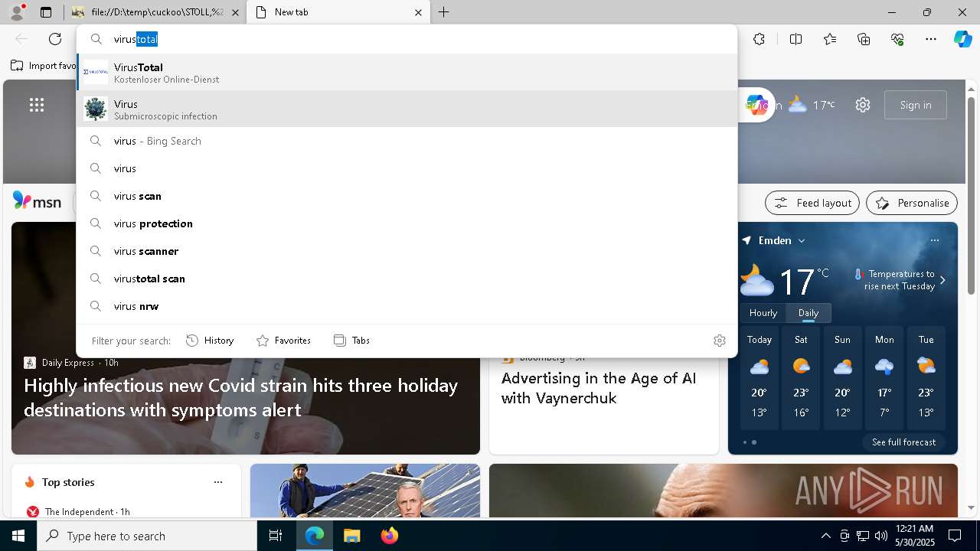Open the Favorites star icon
The image size is (980, 551).
point(830,39)
